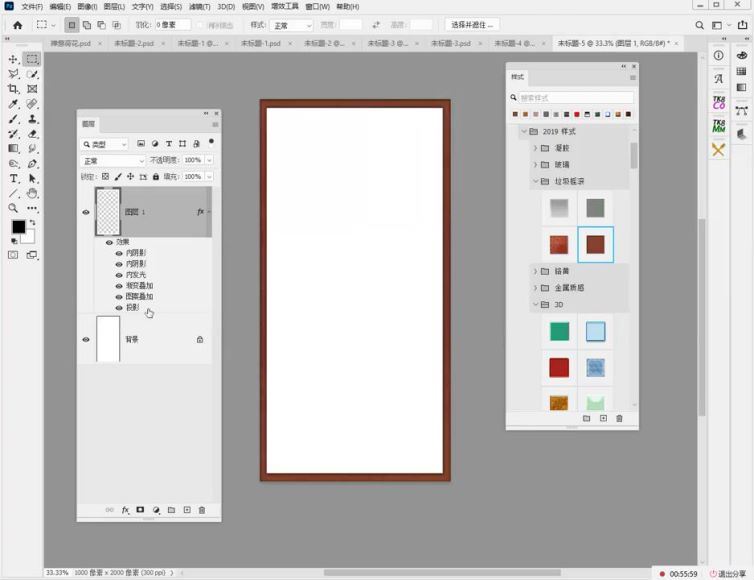754x580 pixels.
Task: Delete layer with Layers panel trash icon
Action: [x=202, y=510]
